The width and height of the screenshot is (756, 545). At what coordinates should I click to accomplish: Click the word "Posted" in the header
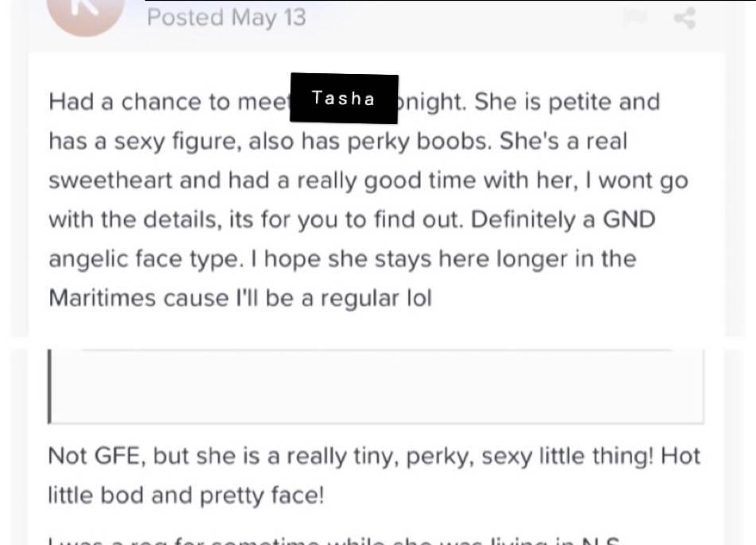(185, 18)
